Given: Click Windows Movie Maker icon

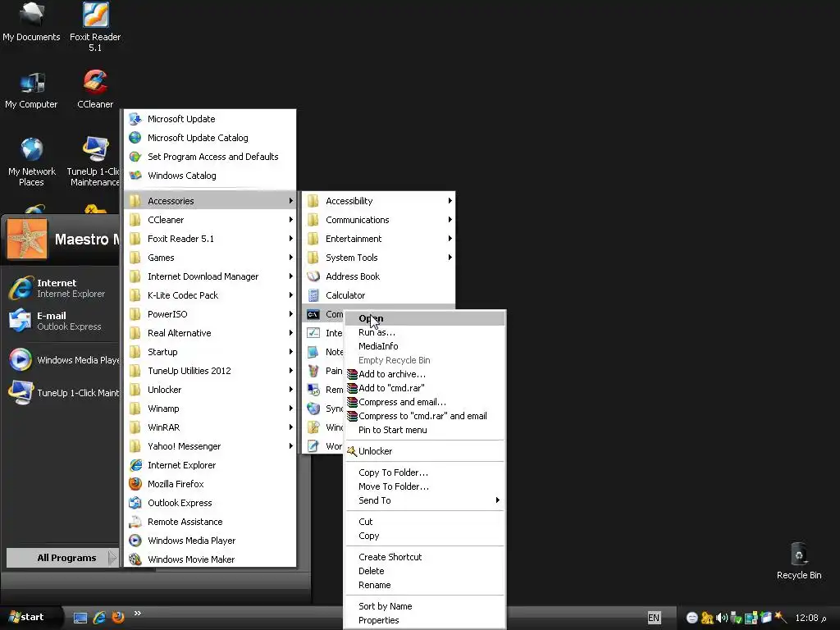Looking at the screenshot, I should point(135,559).
